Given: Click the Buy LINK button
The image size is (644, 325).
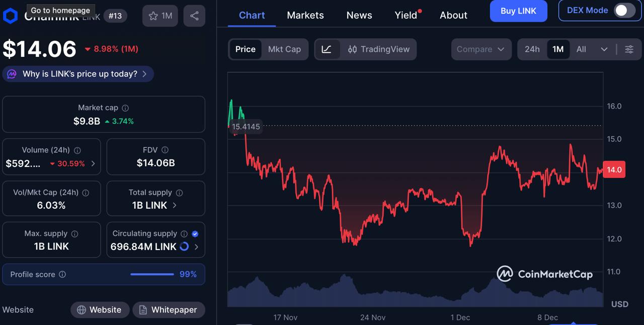Looking at the screenshot, I should 518,11.
